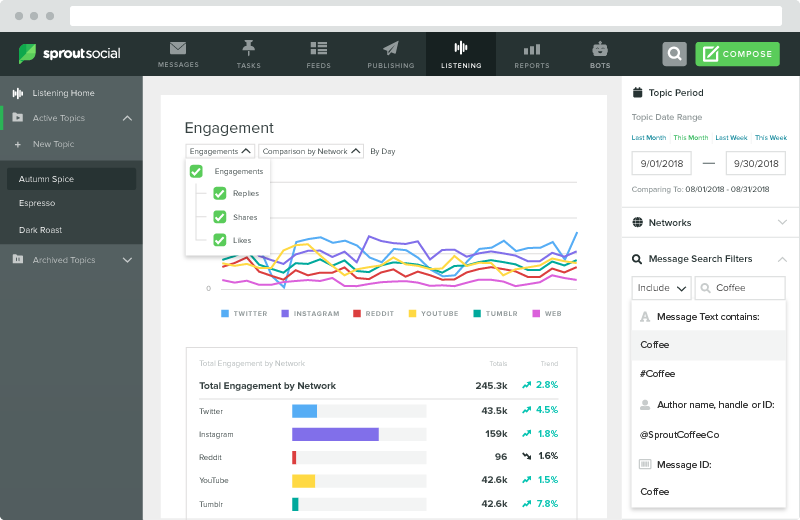Select the Espresso topic

tap(37, 204)
